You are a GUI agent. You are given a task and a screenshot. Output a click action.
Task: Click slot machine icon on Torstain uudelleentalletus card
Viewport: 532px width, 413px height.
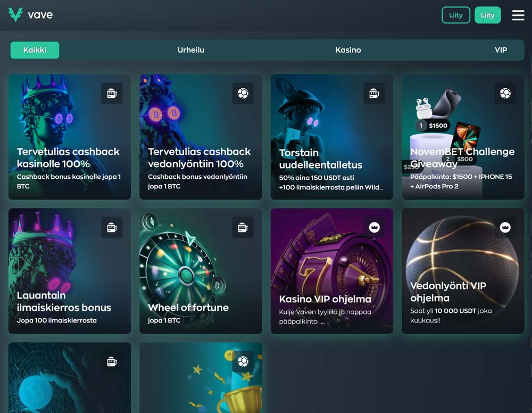tap(374, 93)
